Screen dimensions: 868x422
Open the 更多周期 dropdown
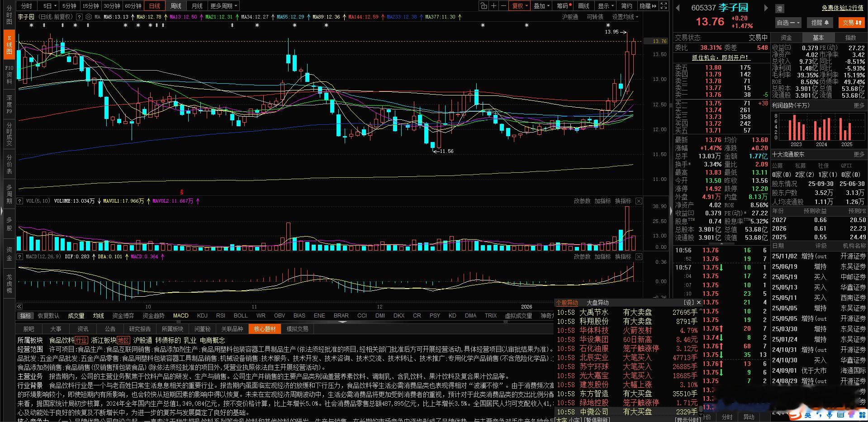223,6
